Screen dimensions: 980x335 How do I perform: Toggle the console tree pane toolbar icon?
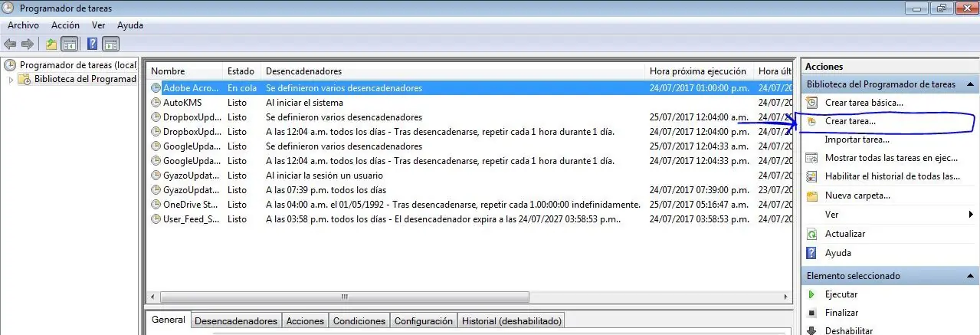69,44
